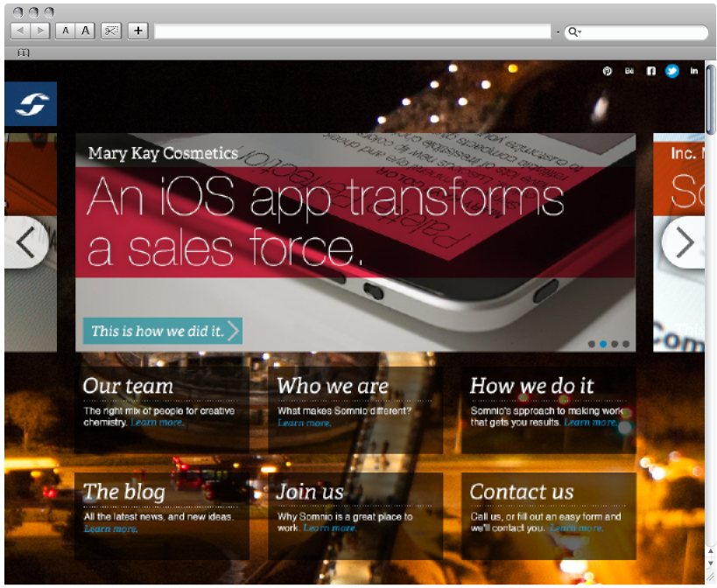The image size is (717, 588).
Task: Select the fourth carousel dot
Action: tap(626, 344)
